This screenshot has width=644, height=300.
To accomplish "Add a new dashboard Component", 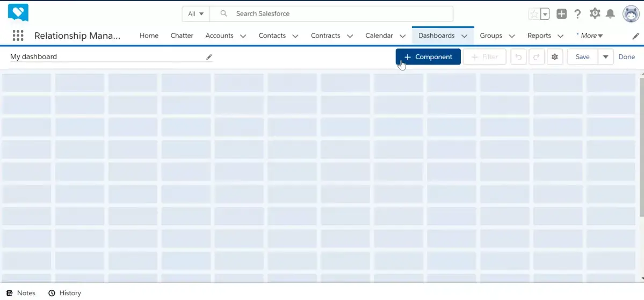I will (428, 56).
